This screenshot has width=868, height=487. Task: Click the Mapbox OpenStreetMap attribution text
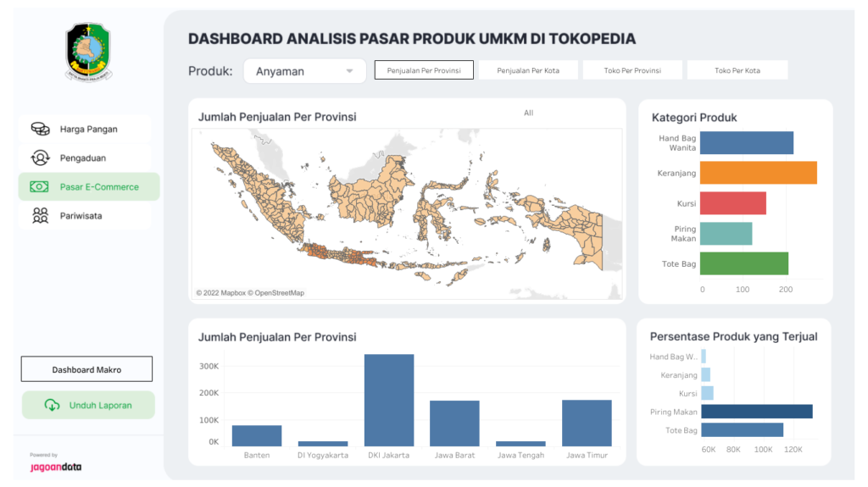pos(250,293)
